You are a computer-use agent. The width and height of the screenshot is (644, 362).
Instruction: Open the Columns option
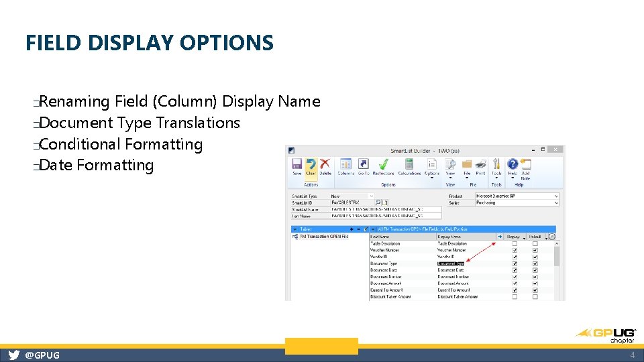pyautogui.click(x=346, y=167)
